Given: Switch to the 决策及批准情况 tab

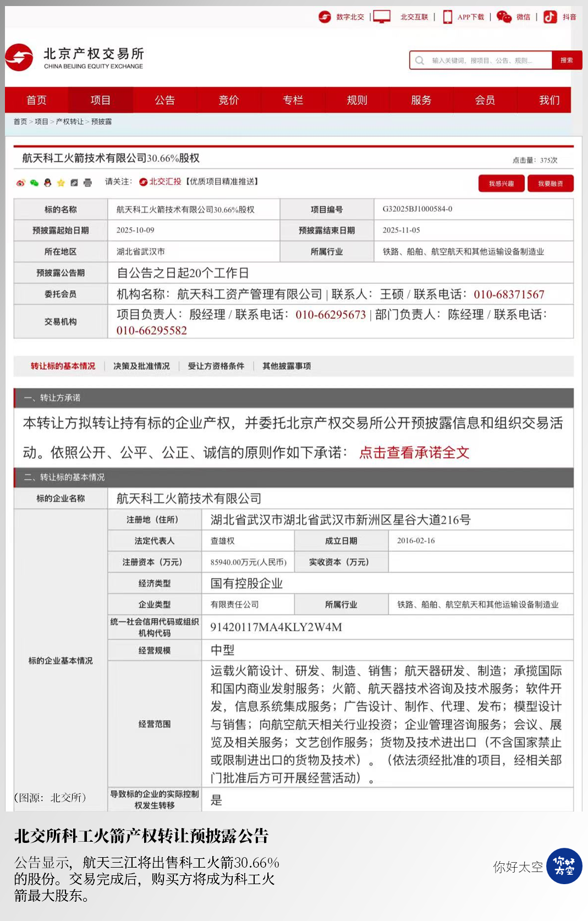Looking at the screenshot, I should [x=141, y=366].
